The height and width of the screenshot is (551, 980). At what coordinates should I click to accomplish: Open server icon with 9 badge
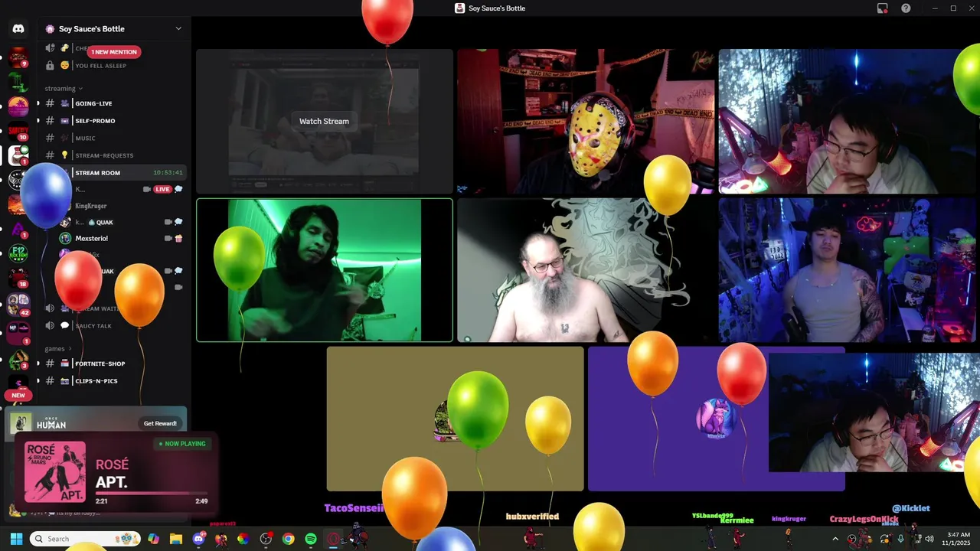pos(18,57)
